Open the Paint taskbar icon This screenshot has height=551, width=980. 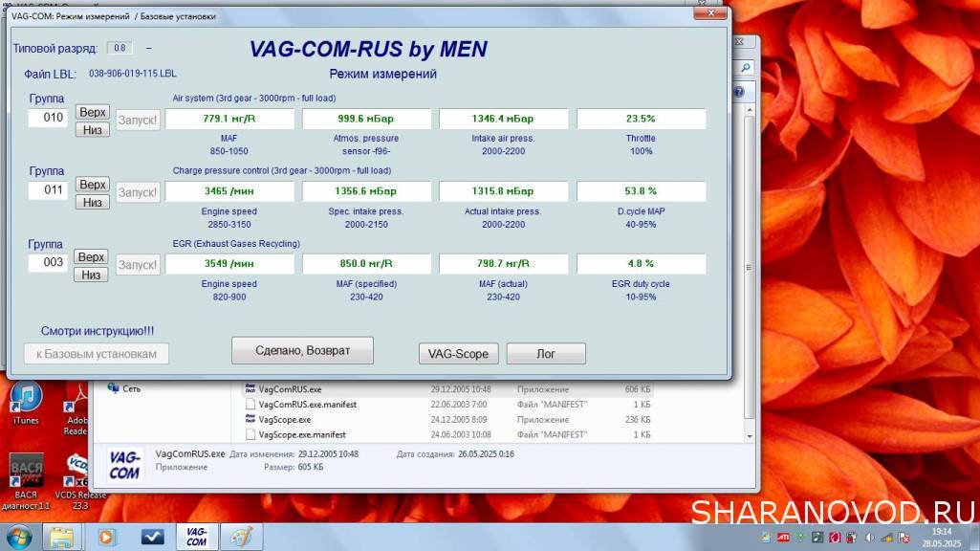click(x=241, y=537)
